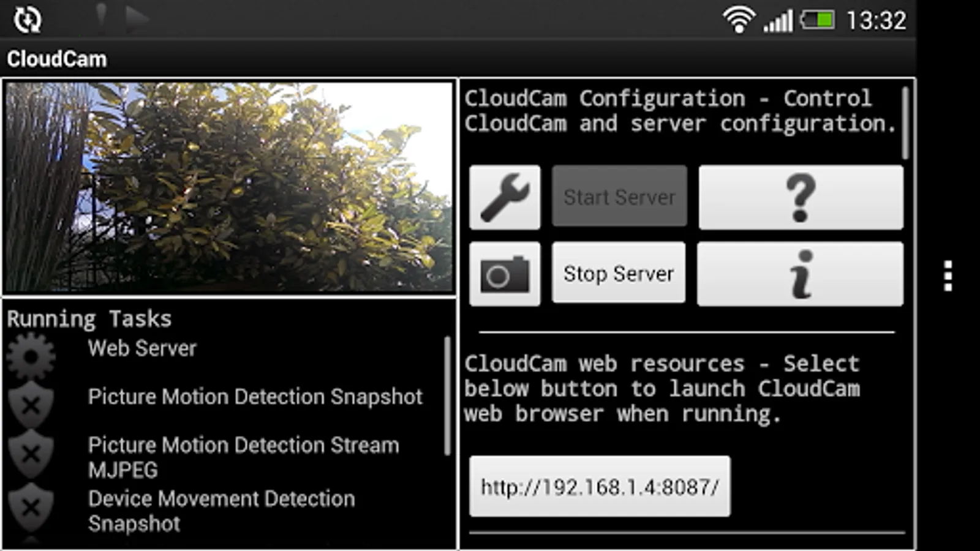The width and height of the screenshot is (980, 551).
Task: Tap the sync icon in status bar
Action: click(x=28, y=20)
